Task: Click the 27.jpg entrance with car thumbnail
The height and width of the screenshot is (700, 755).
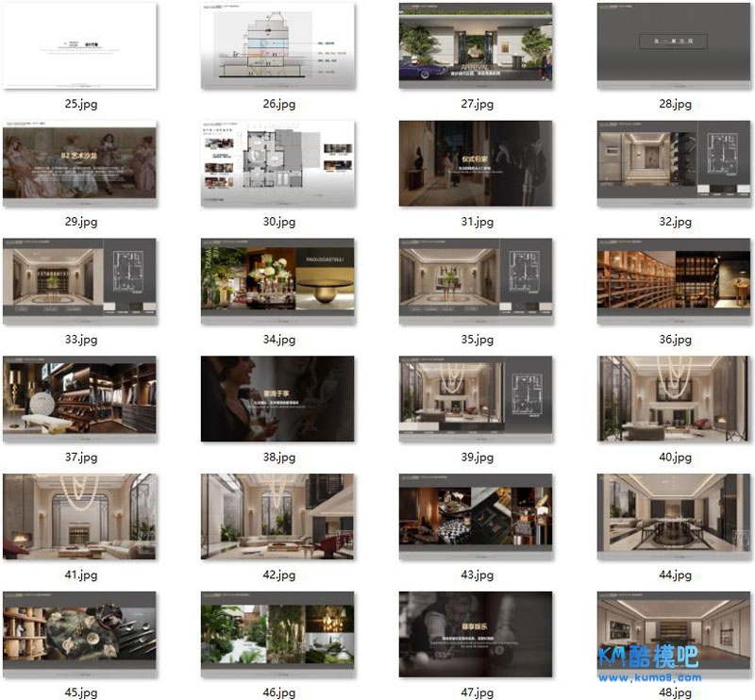Action: 476,46
